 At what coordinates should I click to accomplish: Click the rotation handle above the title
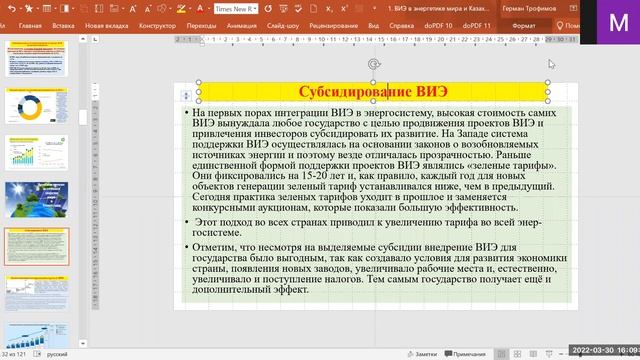(x=373, y=64)
